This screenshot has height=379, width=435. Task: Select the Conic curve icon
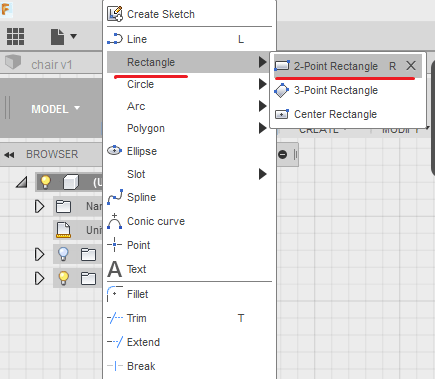(x=115, y=221)
